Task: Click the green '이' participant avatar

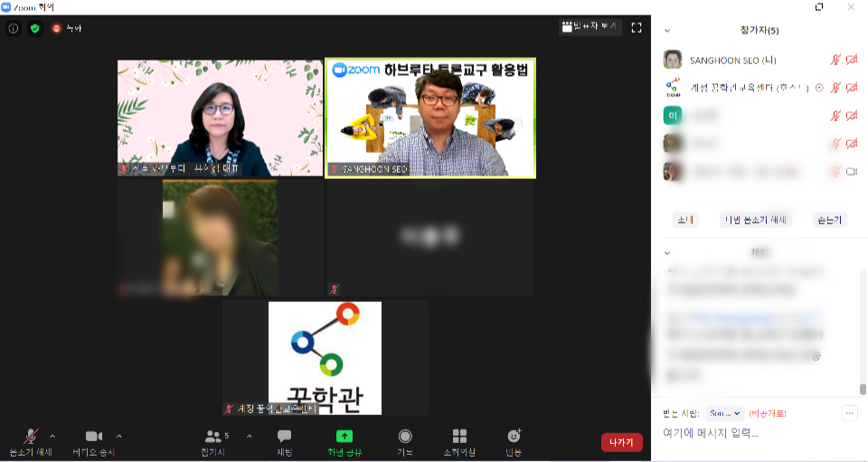Action: tap(673, 115)
